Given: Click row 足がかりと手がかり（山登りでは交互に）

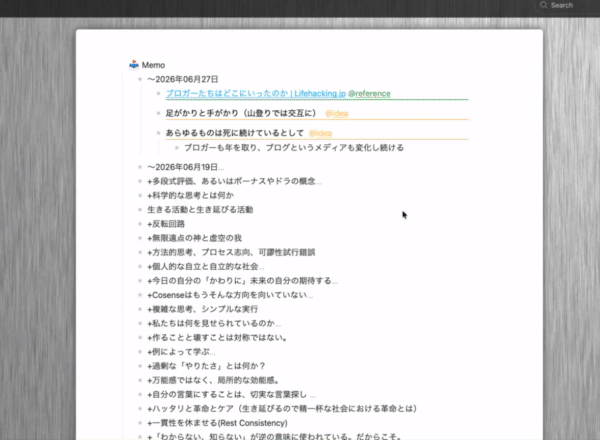Looking at the screenshot, I should pyautogui.click(x=241, y=113).
